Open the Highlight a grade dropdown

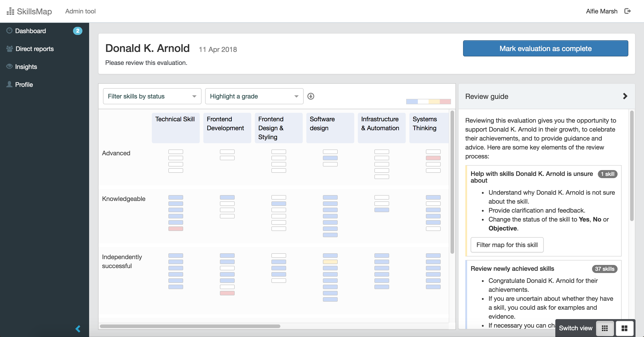(x=254, y=96)
